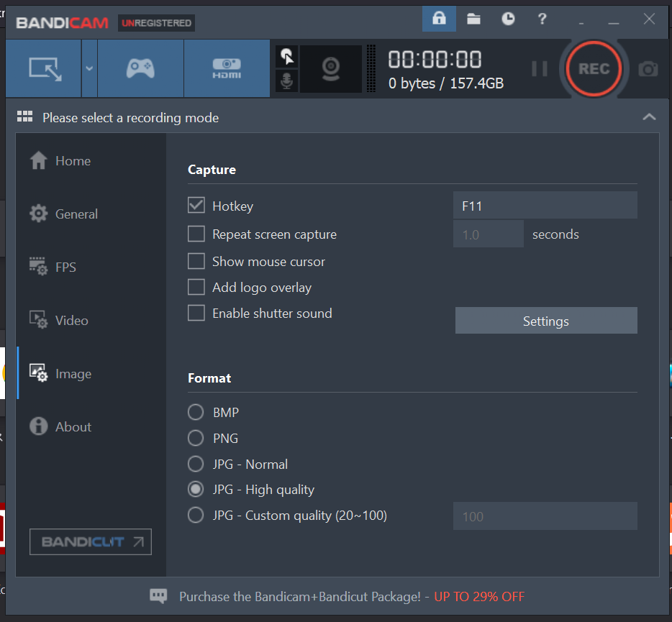This screenshot has height=622, width=672.
Task: Select PNG image format
Action: pyautogui.click(x=196, y=438)
